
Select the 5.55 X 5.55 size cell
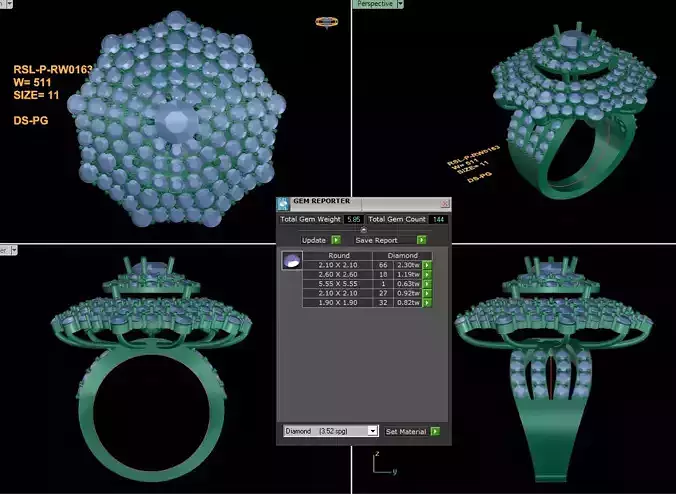338,284
